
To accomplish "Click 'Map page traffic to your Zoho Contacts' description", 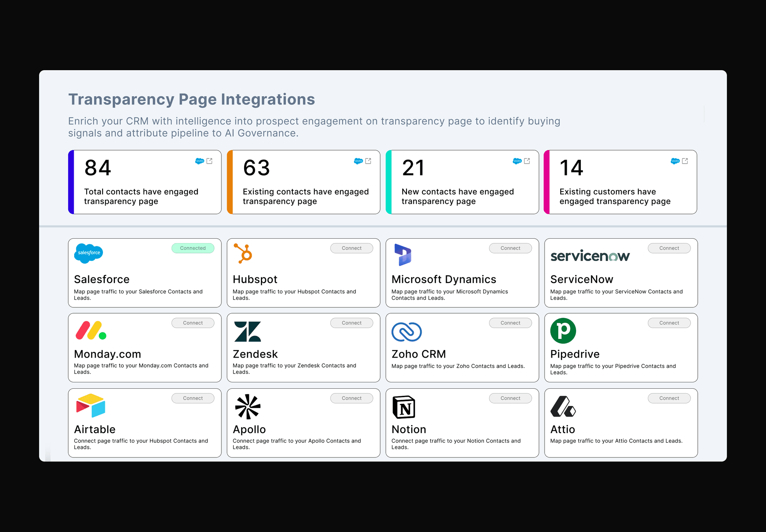I will pos(458,366).
